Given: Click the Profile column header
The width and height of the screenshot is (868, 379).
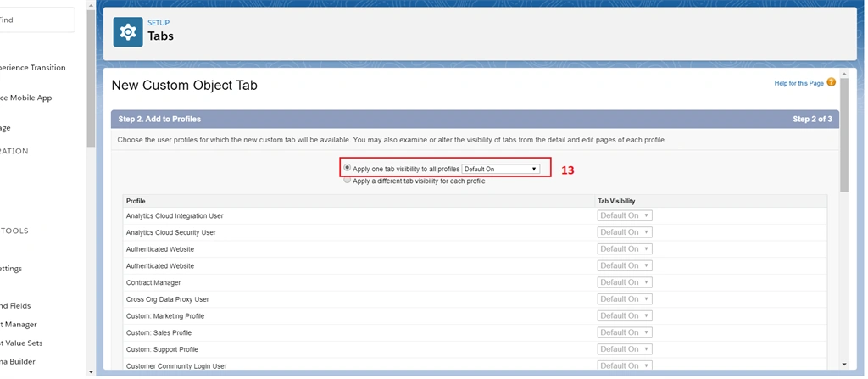Looking at the screenshot, I should click(136, 201).
